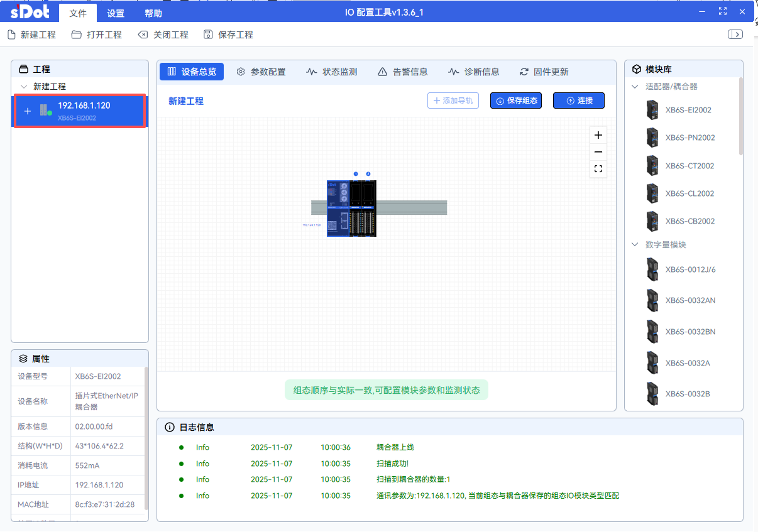Open the 状态监测 tab
Image resolution: width=758 pixels, height=532 pixels.
[x=332, y=72]
